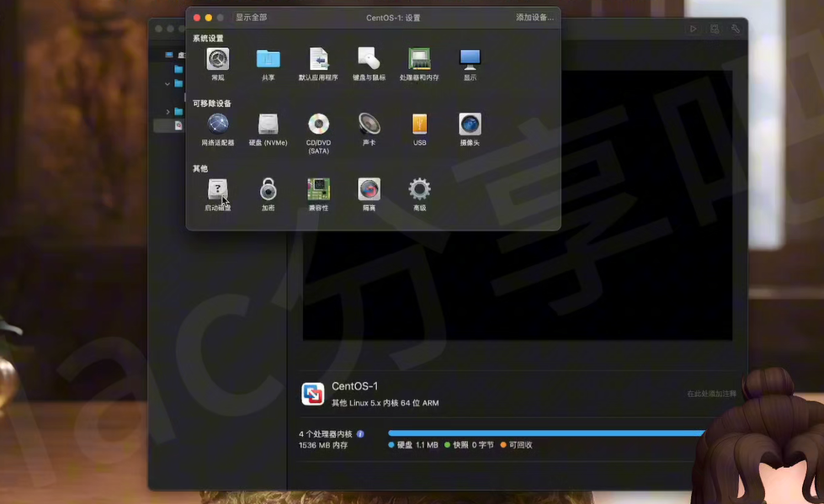
Task: Collapse the expanded folder in library sidebar
Action: 167,83
